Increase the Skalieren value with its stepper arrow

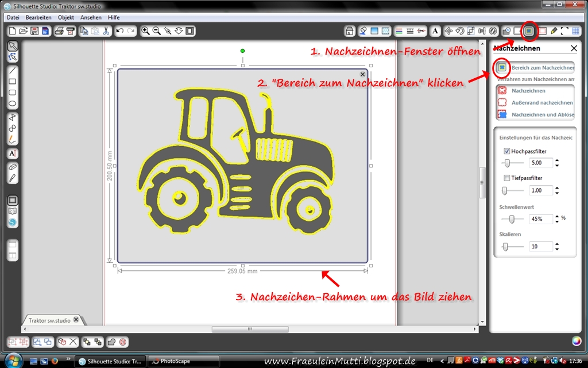[557, 244]
